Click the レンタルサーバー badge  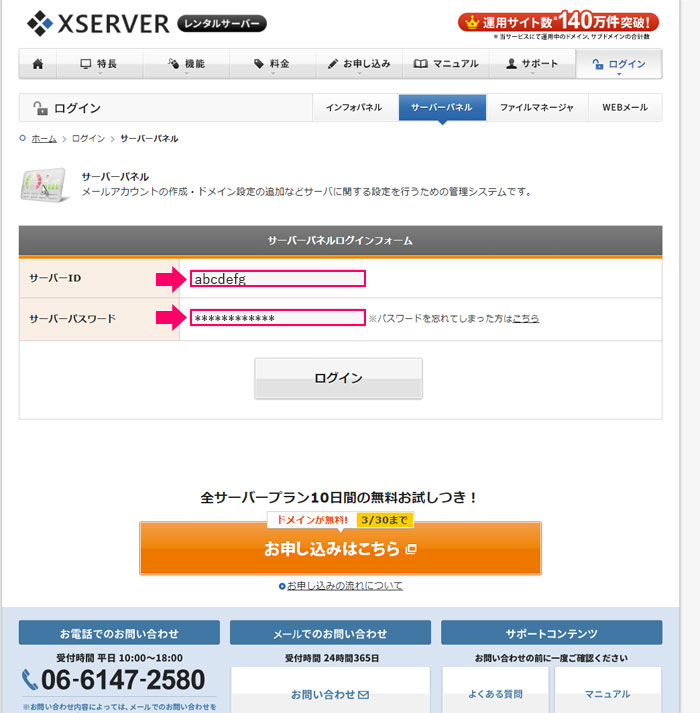222,24
